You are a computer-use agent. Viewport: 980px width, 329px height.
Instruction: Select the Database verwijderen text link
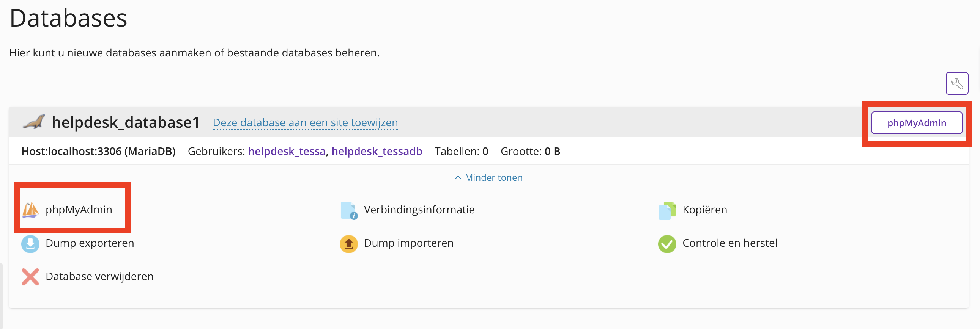(x=99, y=277)
